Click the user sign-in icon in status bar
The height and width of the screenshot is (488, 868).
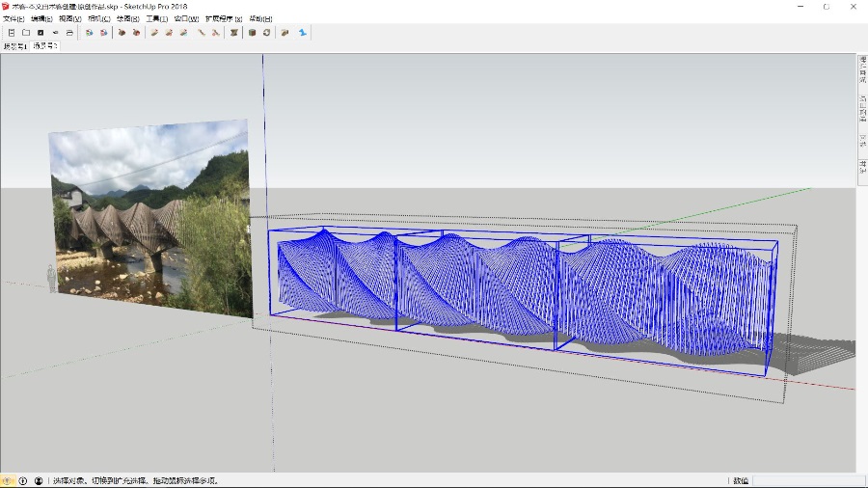(39, 480)
